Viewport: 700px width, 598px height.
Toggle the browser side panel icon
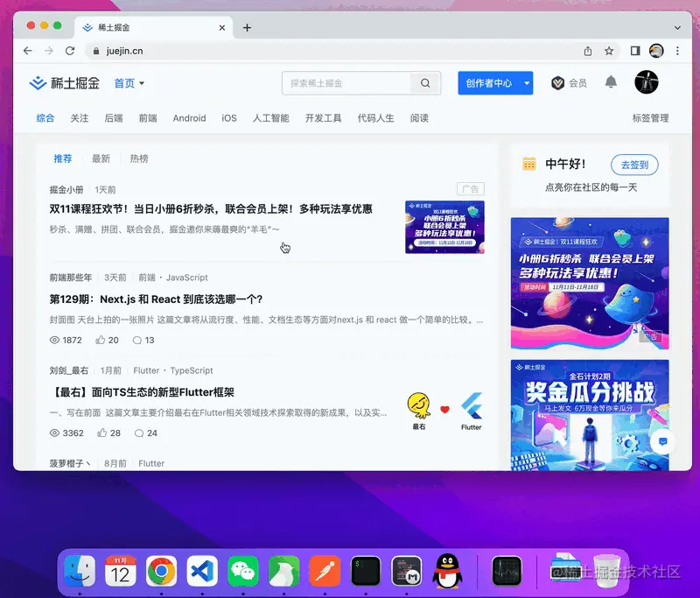pos(635,51)
